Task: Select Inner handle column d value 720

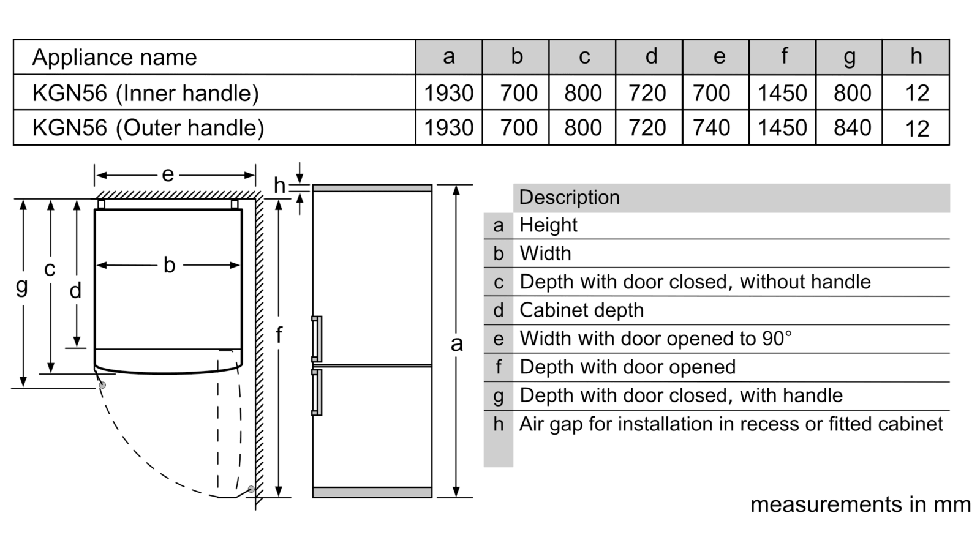Action: pyautogui.click(x=647, y=93)
